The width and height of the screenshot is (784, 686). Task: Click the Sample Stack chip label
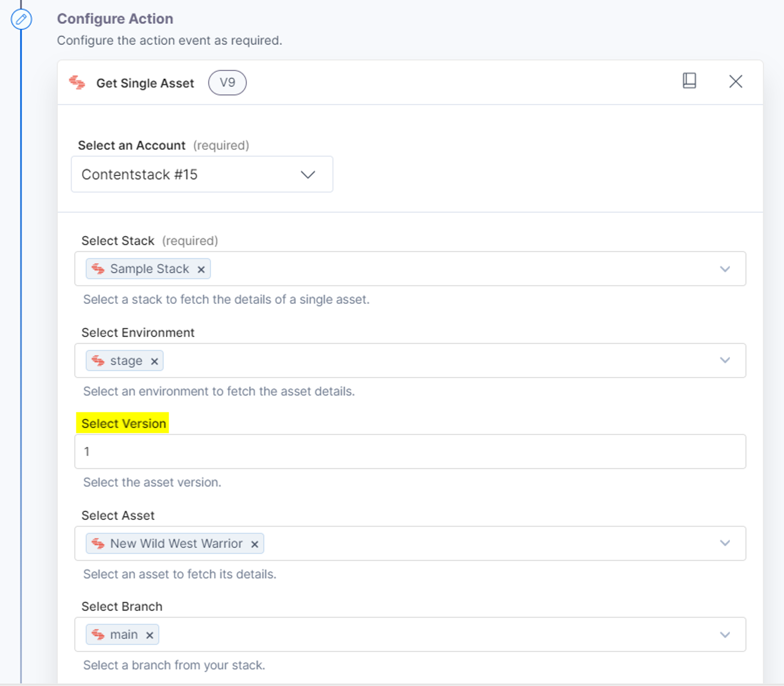click(x=150, y=269)
